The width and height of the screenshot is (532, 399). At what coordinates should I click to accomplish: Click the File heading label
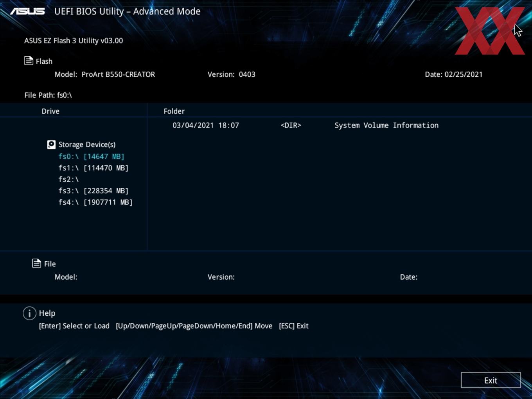(50, 264)
